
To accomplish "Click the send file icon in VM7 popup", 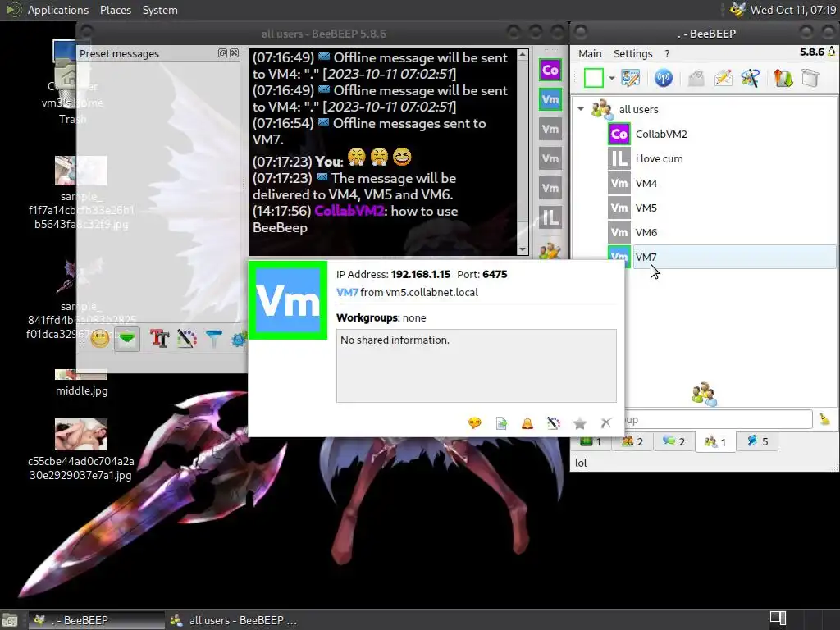I will pyautogui.click(x=501, y=423).
